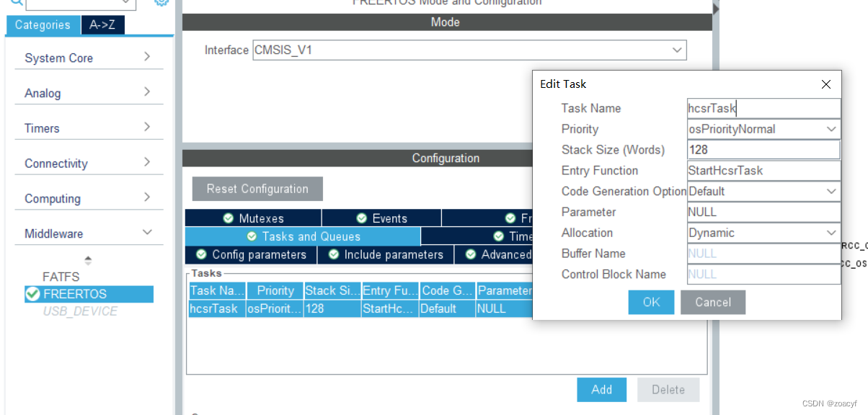Open the Interface CMSIS_V1 dropdown

[469, 50]
